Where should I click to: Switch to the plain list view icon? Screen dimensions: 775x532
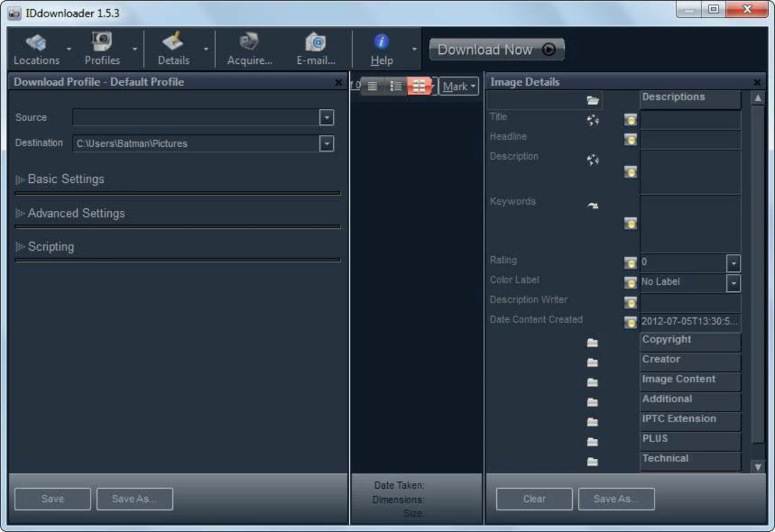[x=373, y=86]
